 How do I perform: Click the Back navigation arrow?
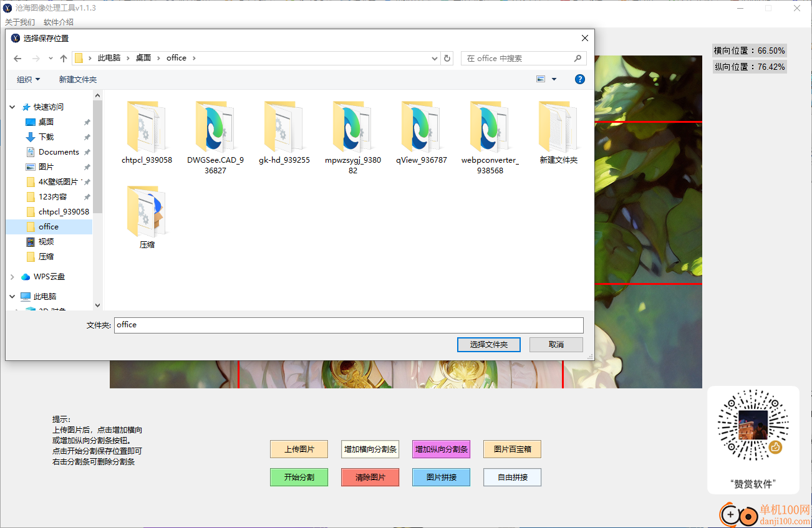click(17, 58)
